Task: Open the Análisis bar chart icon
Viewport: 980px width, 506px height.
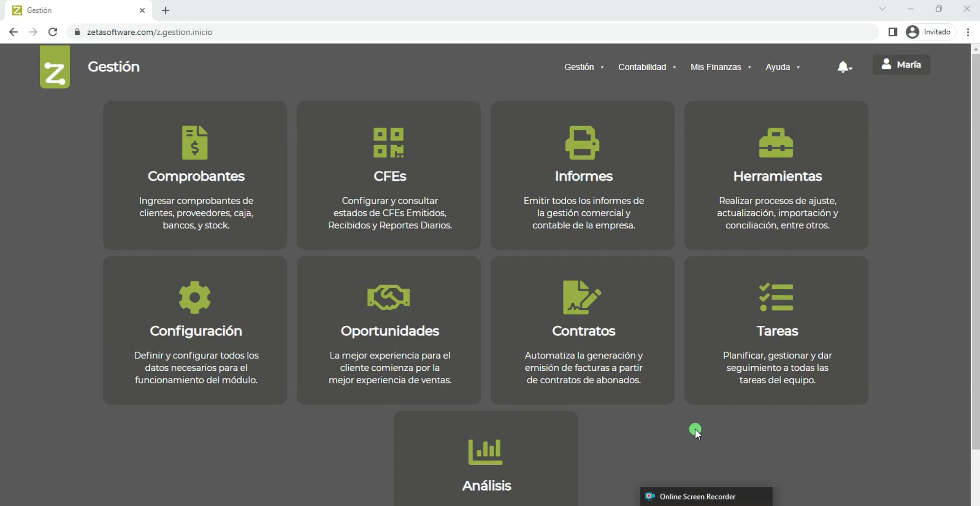Action: [x=485, y=452]
